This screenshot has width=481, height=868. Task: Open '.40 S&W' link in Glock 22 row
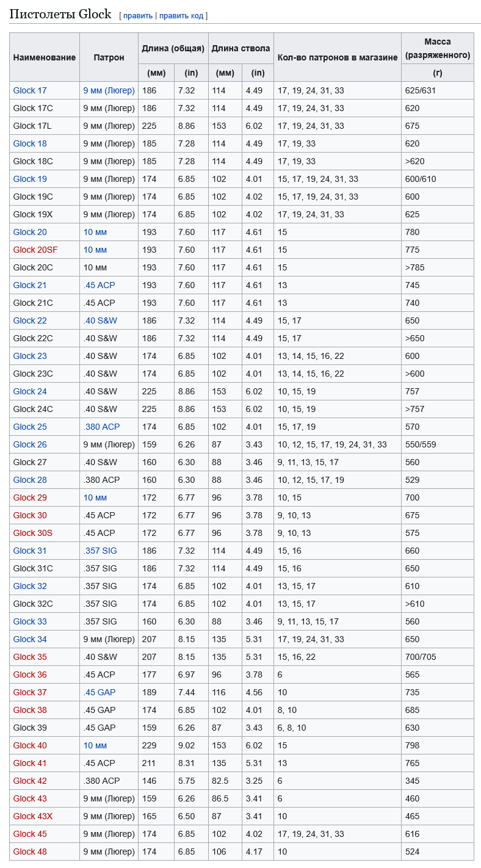click(x=100, y=320)
